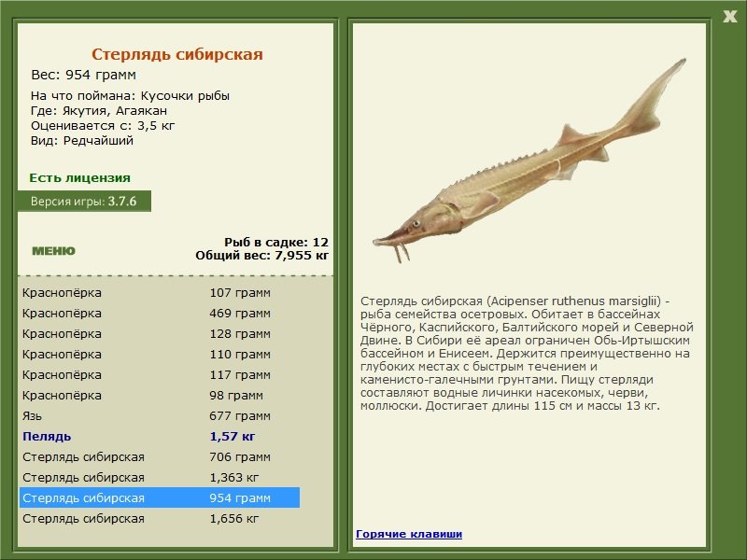747x560 pixels.
Task: Select the bold Пелядь 1,57 кг row
Action: pos(160,436)
